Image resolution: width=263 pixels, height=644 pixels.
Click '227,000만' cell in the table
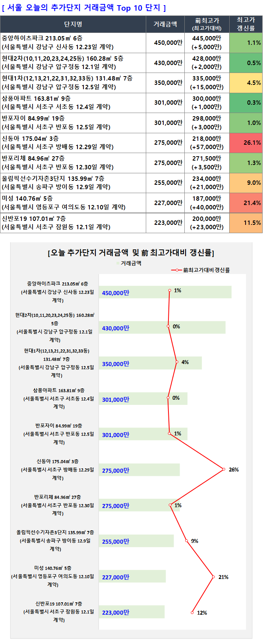pos(165,203)
